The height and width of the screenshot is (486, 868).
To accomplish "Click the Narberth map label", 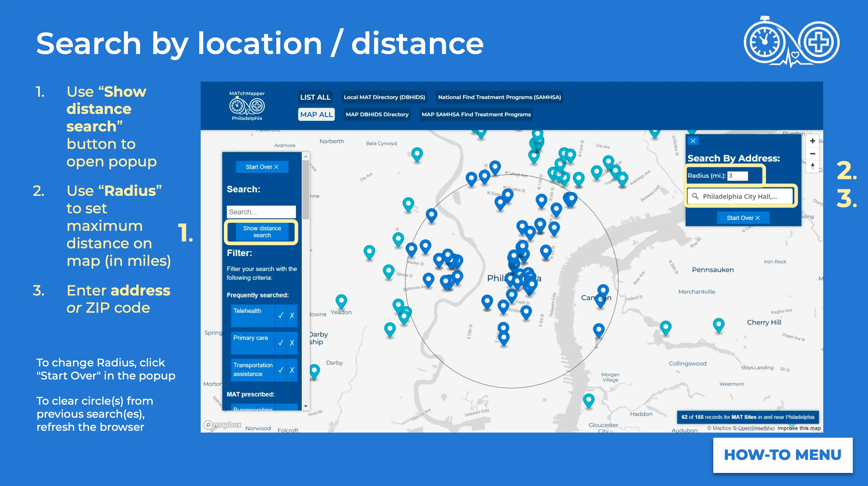I will pos(331,141).
